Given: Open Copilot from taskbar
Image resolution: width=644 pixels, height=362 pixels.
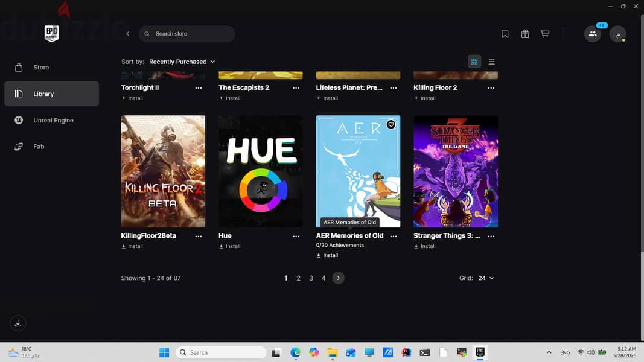Looking at the screenshot, I should point(314,352).
